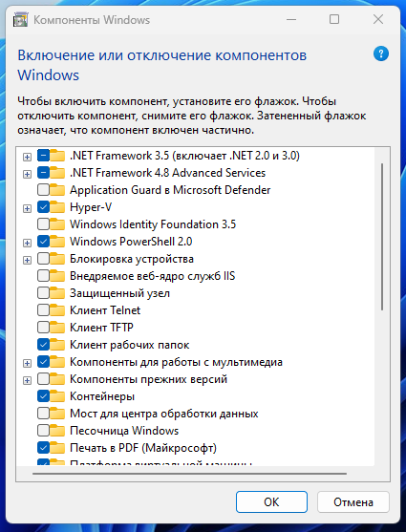
Task: Select the text Печать в PDF (Майкрософт)
Action: [143, 448]
